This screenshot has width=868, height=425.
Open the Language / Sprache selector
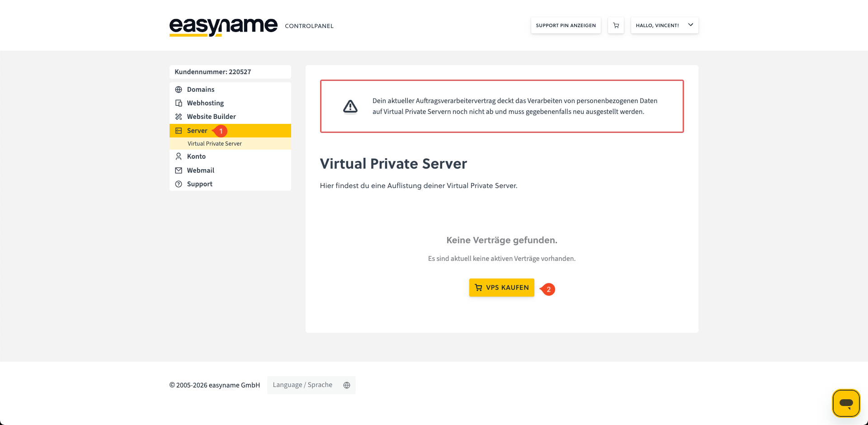coord(311,385)
